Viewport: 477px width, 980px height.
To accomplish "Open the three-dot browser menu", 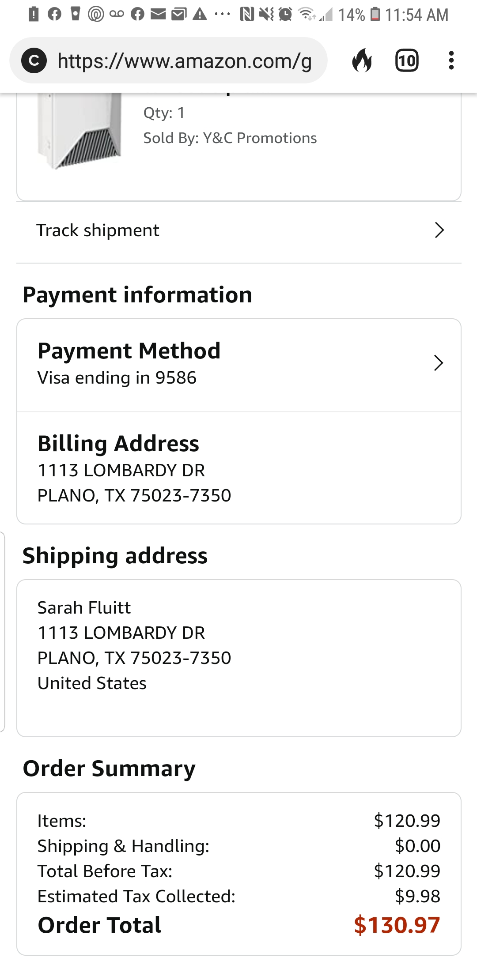I will pyautogui.click(x=451, y=60).
